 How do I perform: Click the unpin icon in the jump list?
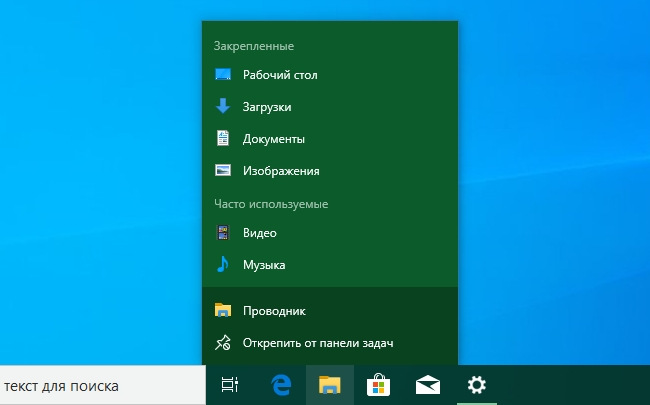tap(223, 342)
